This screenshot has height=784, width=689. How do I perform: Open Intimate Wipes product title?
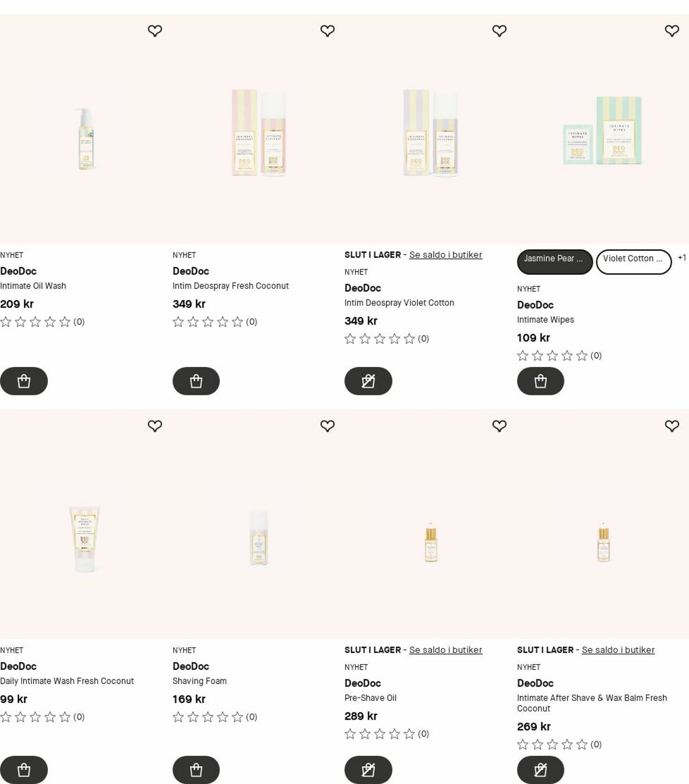click(x=546, y=320)
